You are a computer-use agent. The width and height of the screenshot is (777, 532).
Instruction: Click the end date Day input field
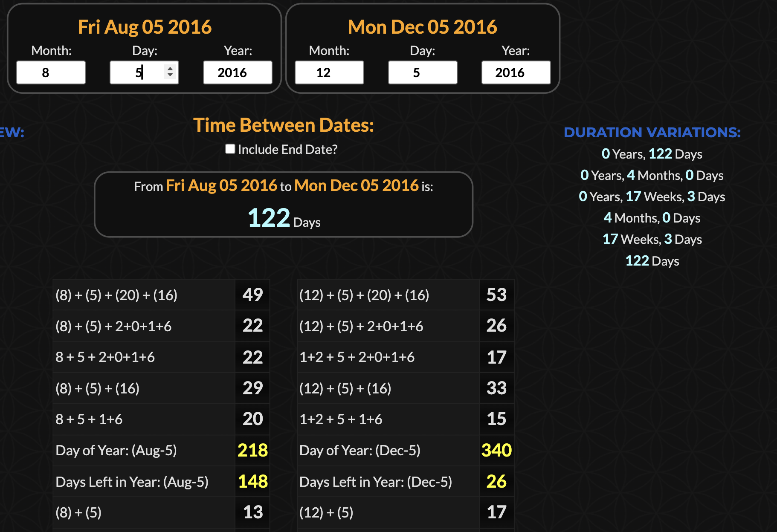tap(423, 72)
